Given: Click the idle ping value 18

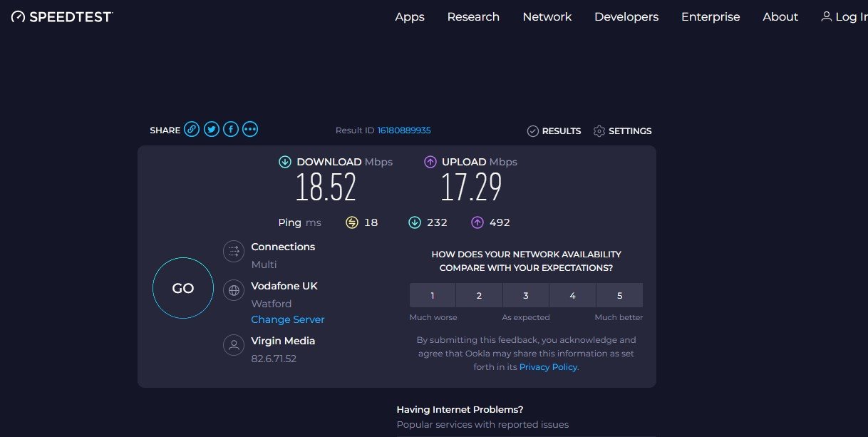Looking at the screenshot, I should (x=371, y=222).
